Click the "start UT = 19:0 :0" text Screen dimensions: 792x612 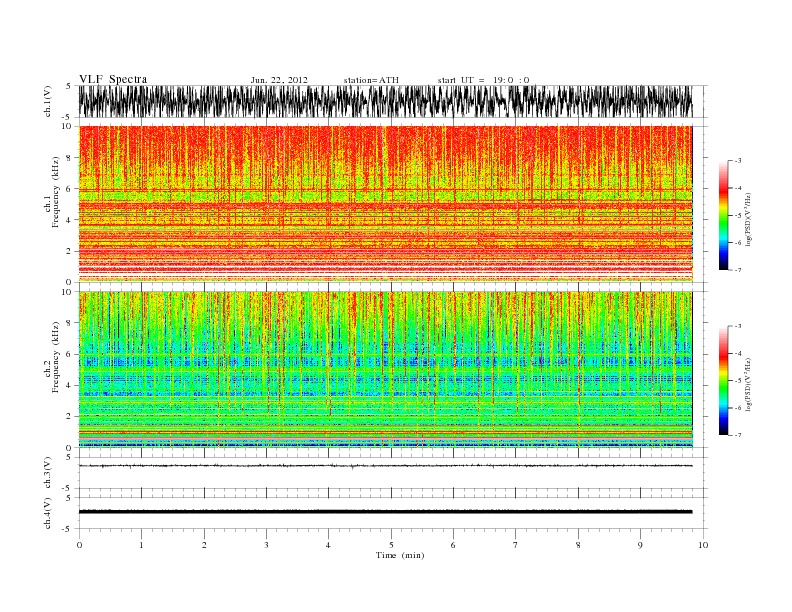[483, 80]
